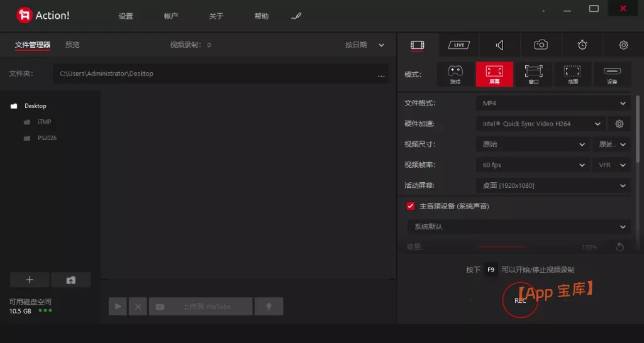Select the 设备 device recording mode
The height and width of the screenshot is (343, 644).
pos(612,74)
